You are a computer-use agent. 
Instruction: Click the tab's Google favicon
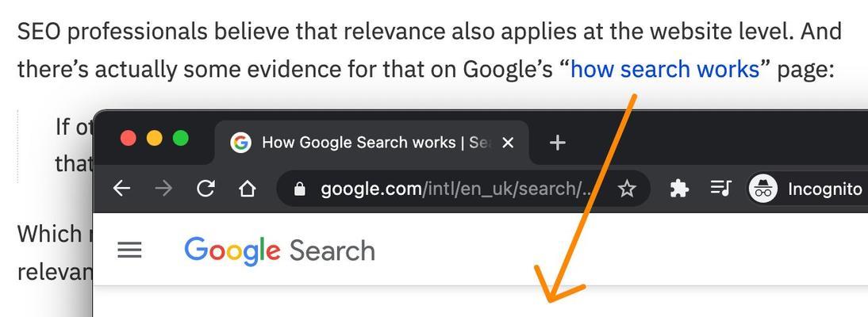pyautogui.click(x=241, y=143)
